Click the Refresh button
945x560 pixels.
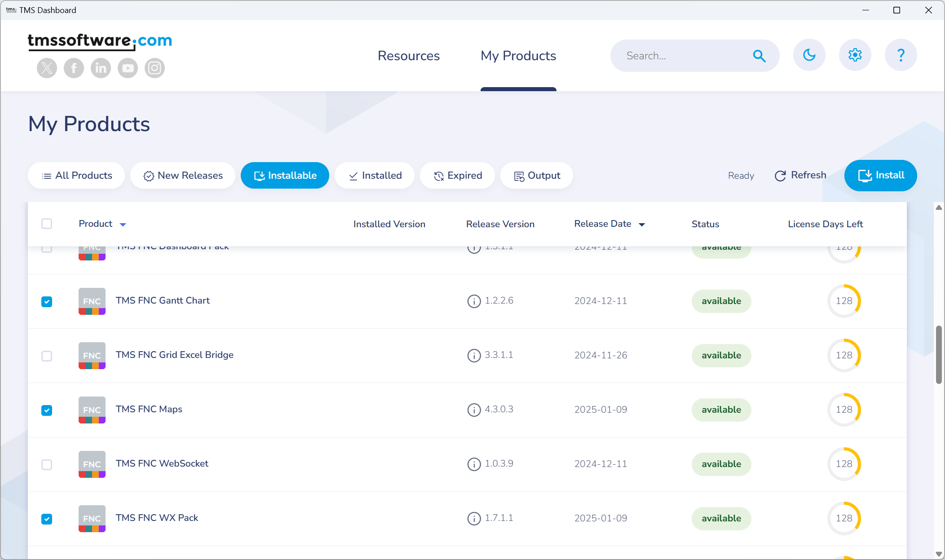(800, 175)
